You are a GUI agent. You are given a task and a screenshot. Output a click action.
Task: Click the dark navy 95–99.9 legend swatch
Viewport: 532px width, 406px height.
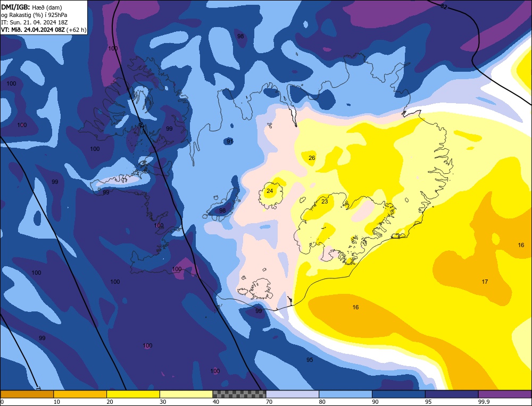pyautogui.click(x=452, y=394)
